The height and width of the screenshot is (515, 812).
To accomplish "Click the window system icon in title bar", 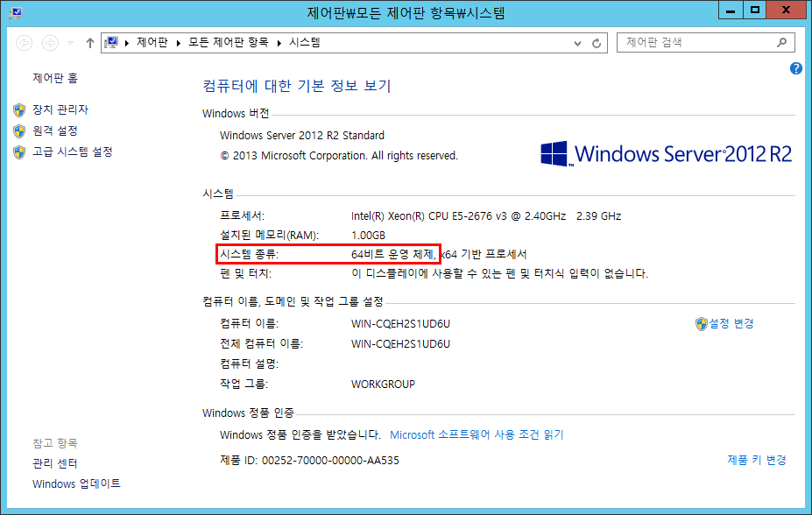I will [x=16, y=12].
